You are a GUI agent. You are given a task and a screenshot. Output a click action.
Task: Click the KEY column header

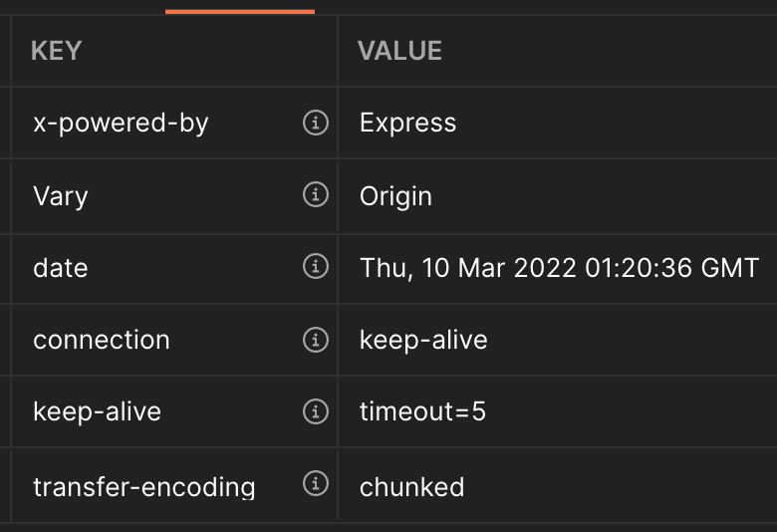tap(57, 51)
